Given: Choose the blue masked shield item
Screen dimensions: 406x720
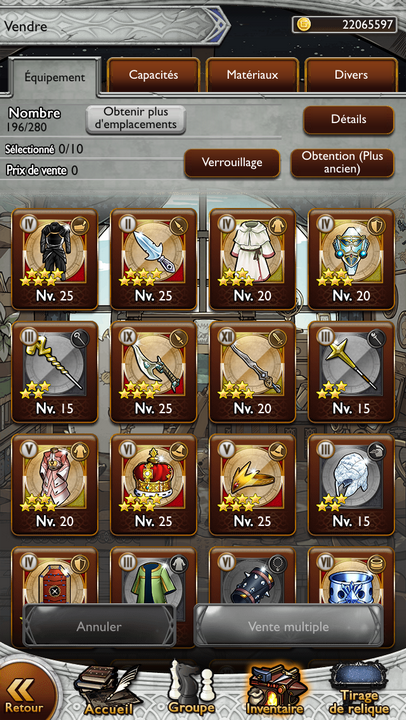Looking at the screenshot, I should [351, 259].
